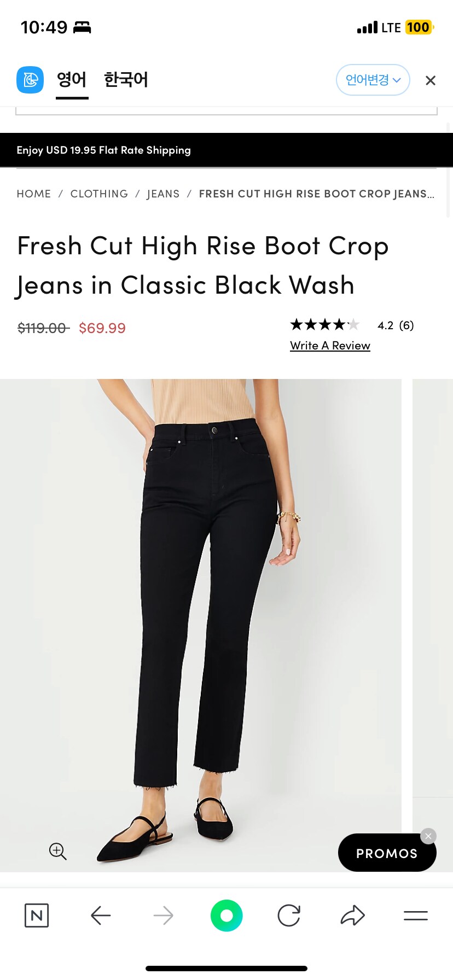Open the PROMOS button
Viewport: 453px width, 980px height.
387,853
